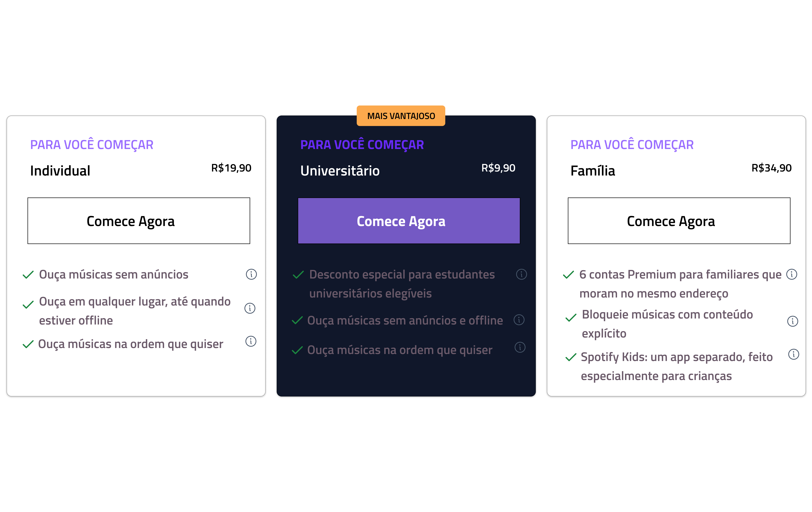Click the R$34,90 Família price
This screenshot has width=812, height=512.
tap(771, 168)
